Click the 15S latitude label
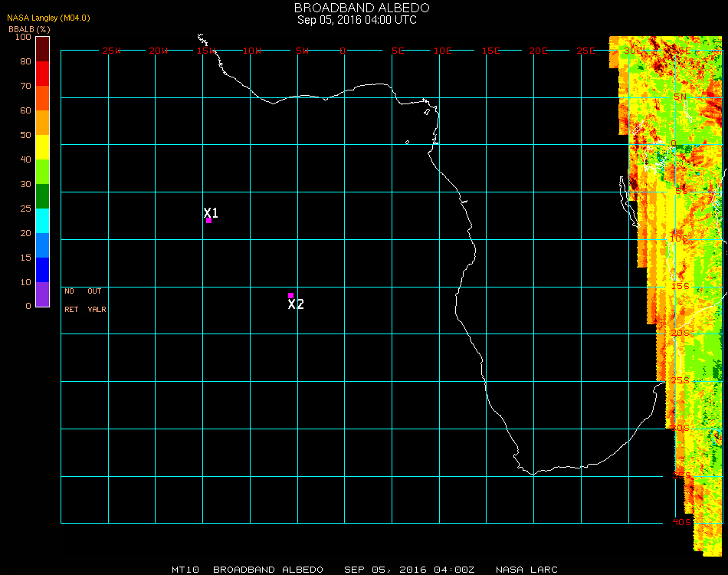728x575 pixels. (680, 286)
